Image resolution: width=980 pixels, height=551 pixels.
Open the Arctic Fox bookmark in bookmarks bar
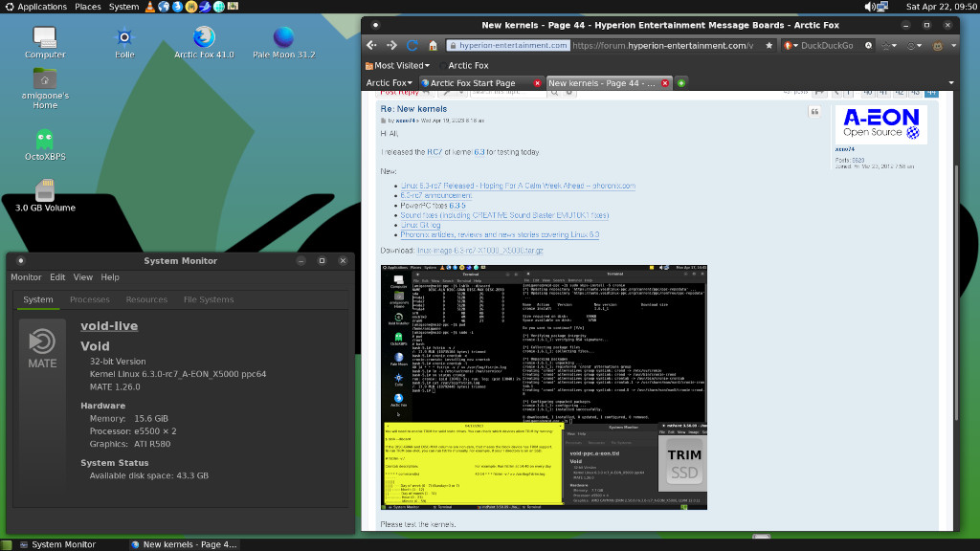[x=463, y=66]
